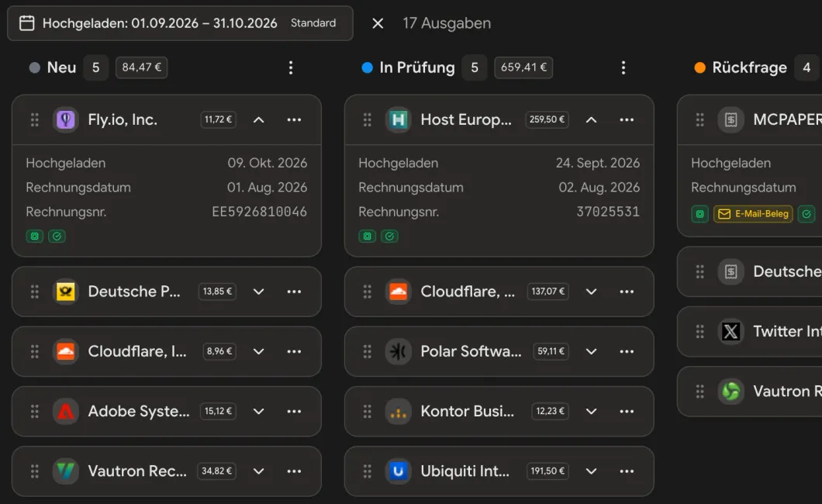
Task: Collapse the Host Europe card
Action: (591, 119)
